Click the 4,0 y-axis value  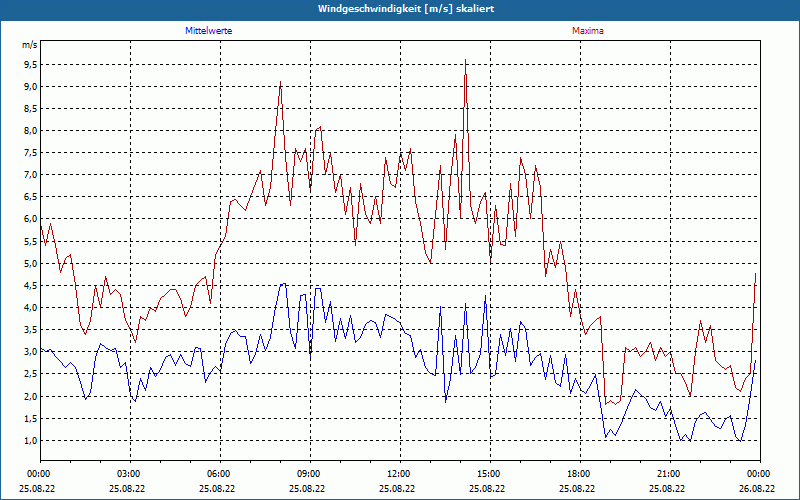click(x=31, y=308)
